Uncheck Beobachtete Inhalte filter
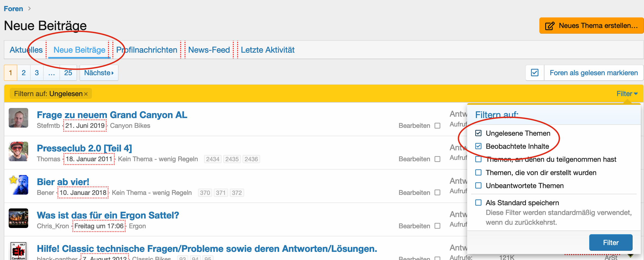Screen dimensions: 644x260 [x=479, y=146]
